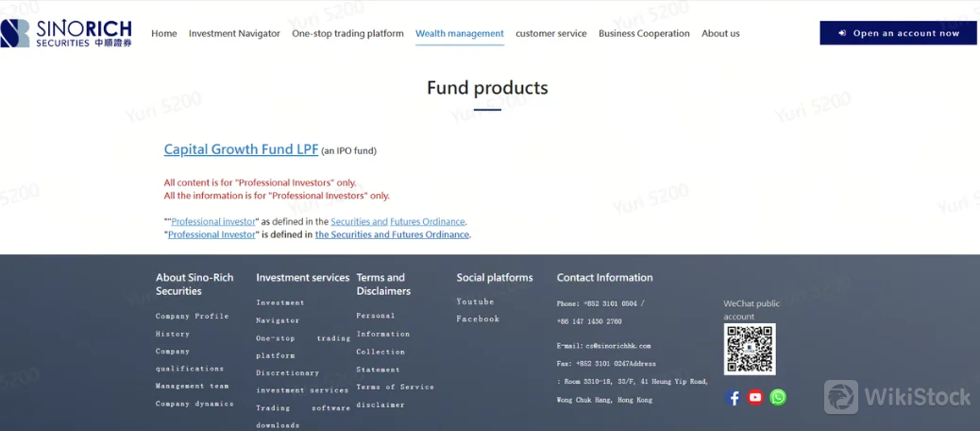
Task: Open Company dynamics footer link
Action: click(194, 404)
